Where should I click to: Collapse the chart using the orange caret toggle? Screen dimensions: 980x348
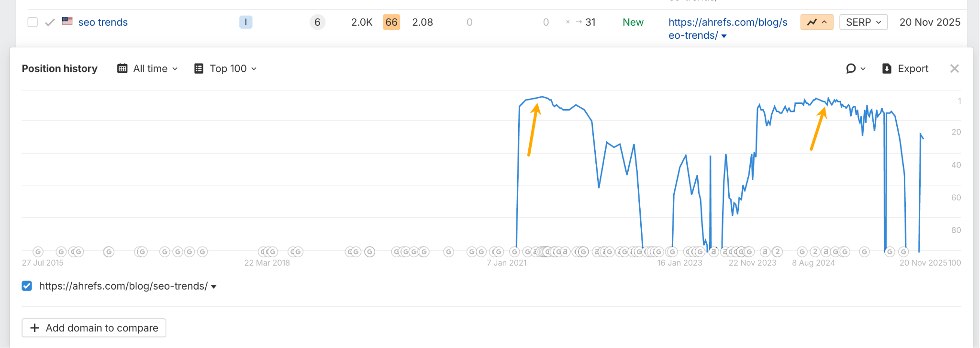(824, 22)
